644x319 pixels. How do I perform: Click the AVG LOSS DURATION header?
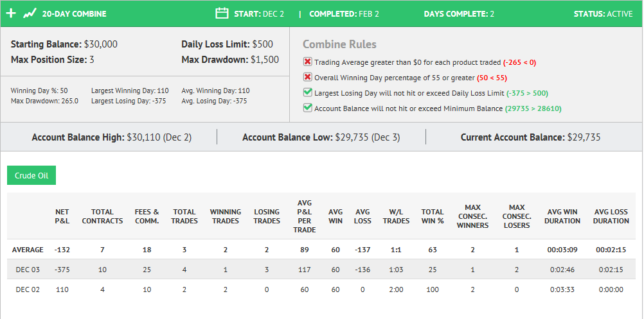tap(611, 216)
